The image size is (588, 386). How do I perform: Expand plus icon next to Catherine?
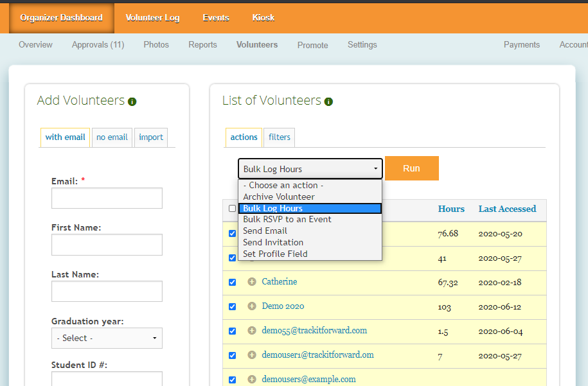tap(251, 282)
